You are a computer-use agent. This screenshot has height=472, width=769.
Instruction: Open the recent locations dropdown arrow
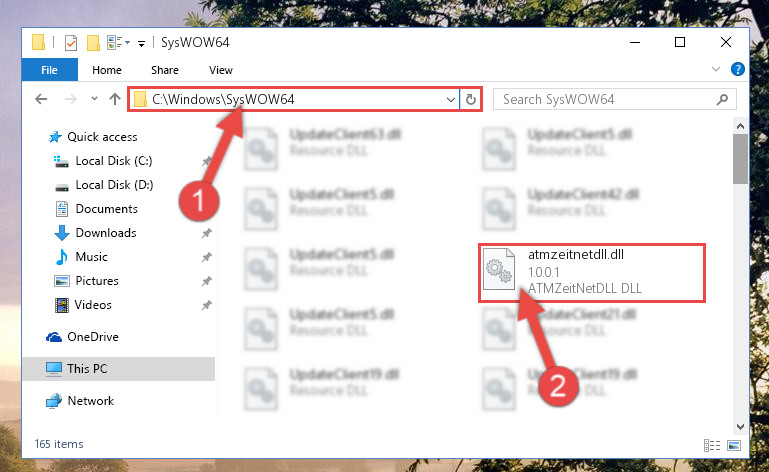(94, 99)
